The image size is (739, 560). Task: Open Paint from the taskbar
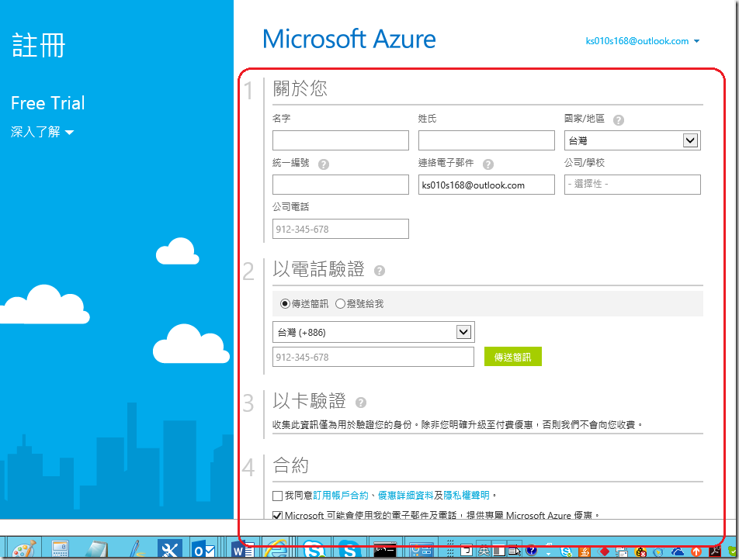click(23, 549)
